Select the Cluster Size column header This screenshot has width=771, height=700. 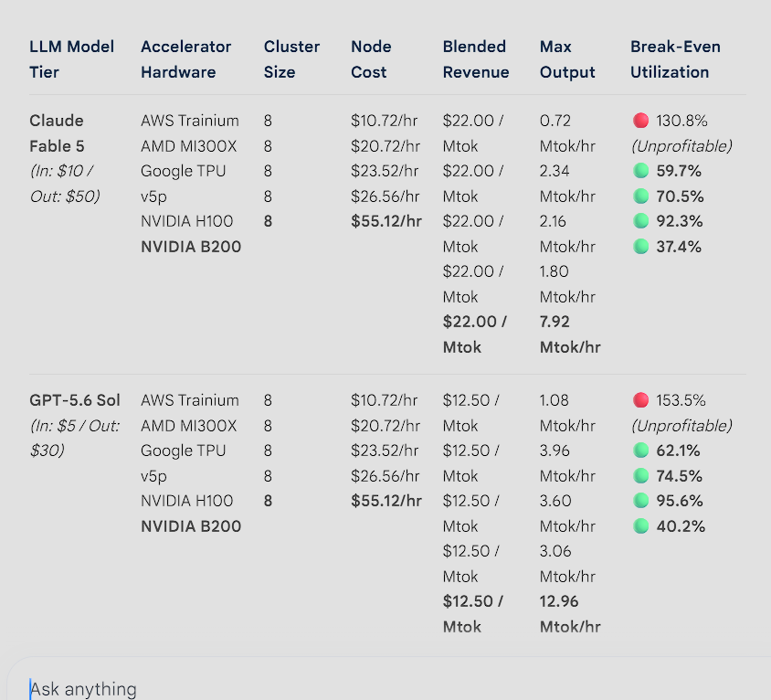tap(291, 59)
